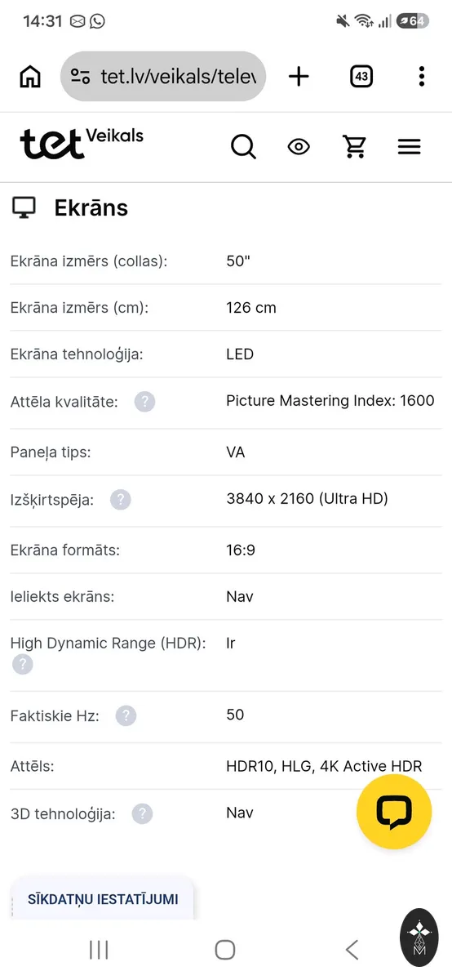Viewport: 452px width, 980px height.
Task: Open the browser three-dot overflow menu
Action: tap(421, 77)
